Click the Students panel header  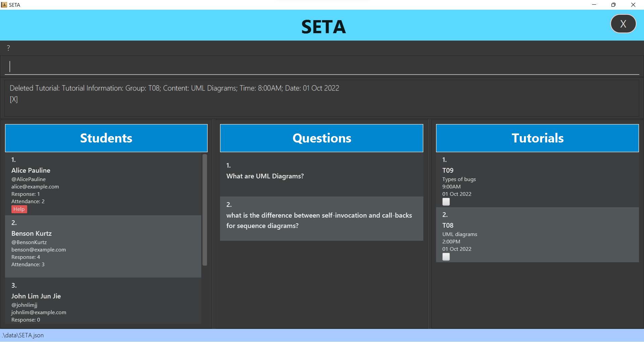106,138
